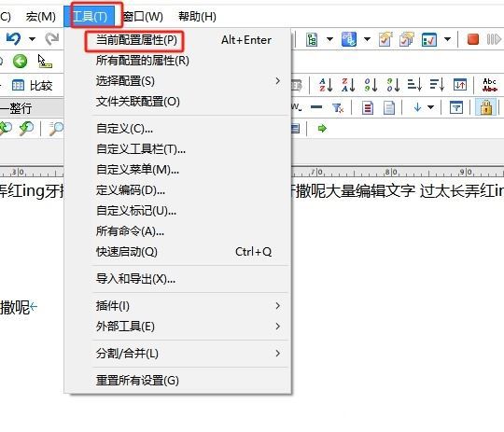Open dropdown beside the customize window icon

pyautogui.click(x=447, y=39)
